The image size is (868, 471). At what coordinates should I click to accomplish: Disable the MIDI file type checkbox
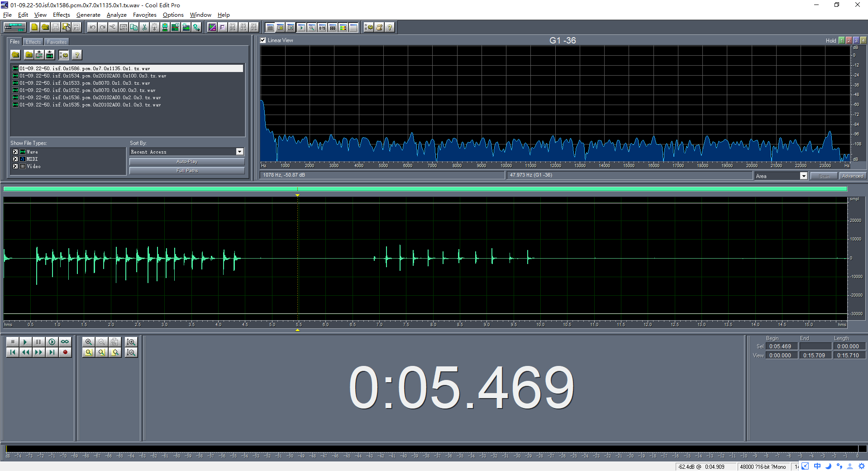[x=15, y=159]
